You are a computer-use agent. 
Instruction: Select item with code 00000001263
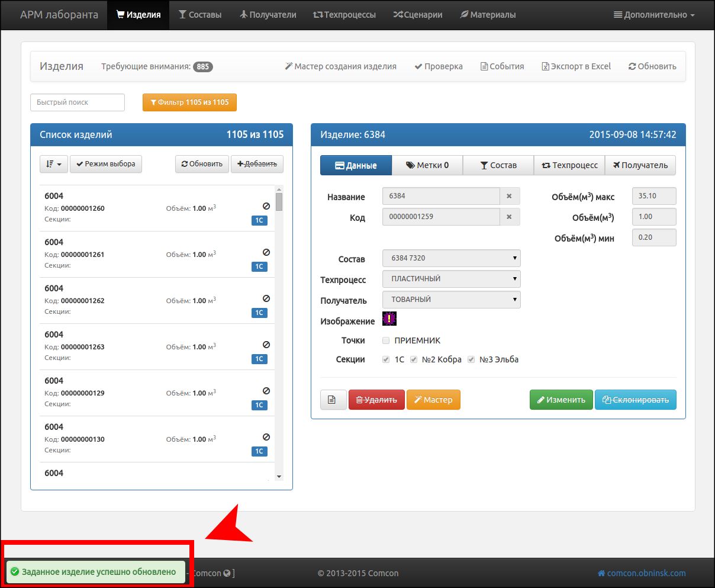[x=157, y=346]
